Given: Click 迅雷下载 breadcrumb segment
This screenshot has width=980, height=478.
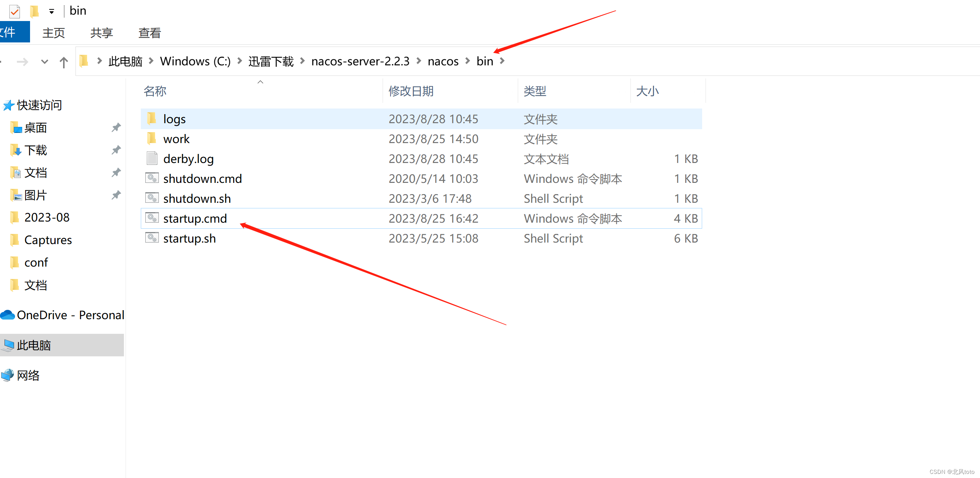Looking at the screenshot, I should (271, 61).
